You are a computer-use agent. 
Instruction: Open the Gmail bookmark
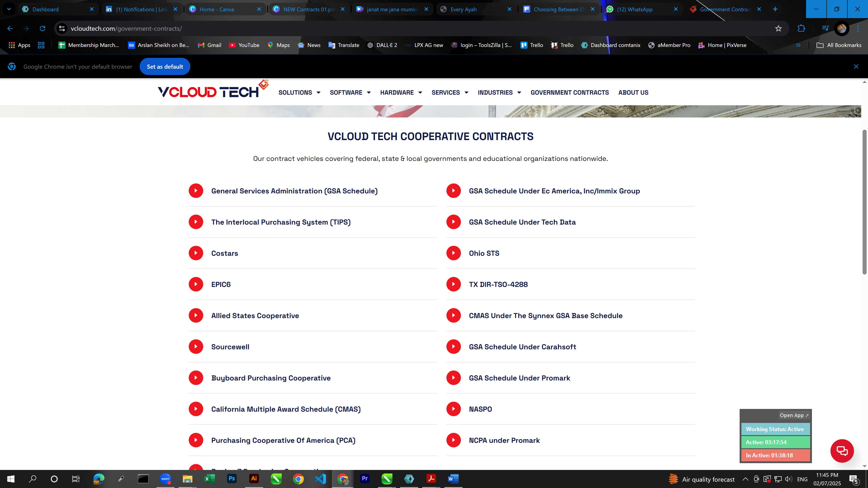209,45
